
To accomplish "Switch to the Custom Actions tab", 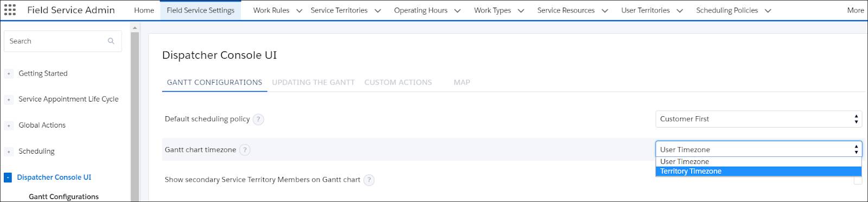I will coord(398,82).
